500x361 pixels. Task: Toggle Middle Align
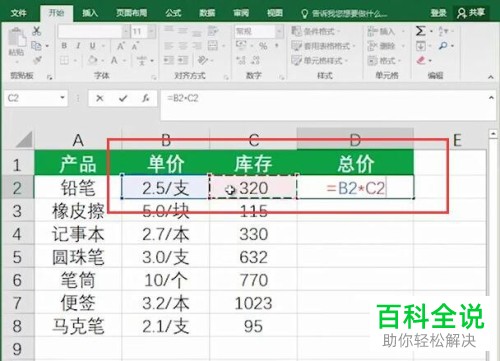pos(183,31)
